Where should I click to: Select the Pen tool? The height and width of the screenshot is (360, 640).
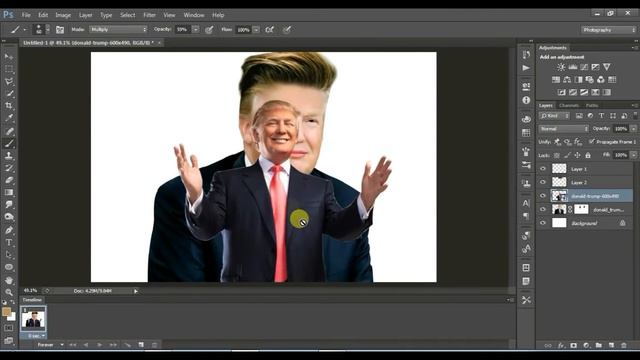9,230
